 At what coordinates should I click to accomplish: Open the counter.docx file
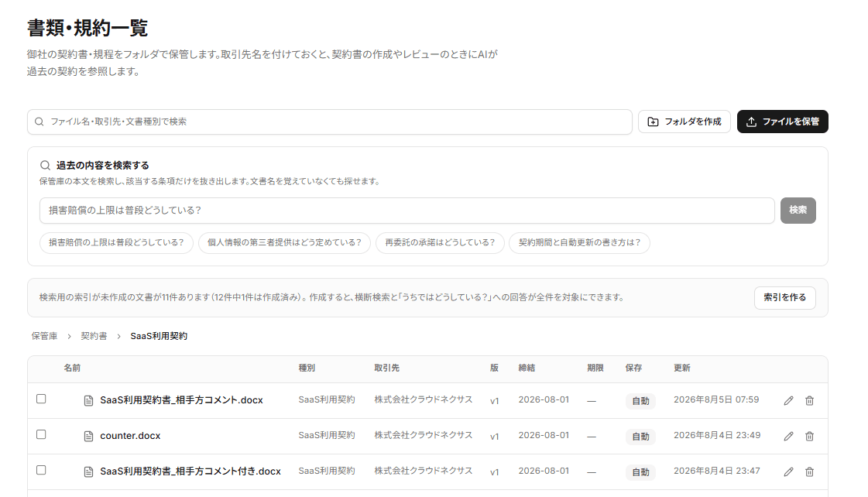tap(130, 436)
